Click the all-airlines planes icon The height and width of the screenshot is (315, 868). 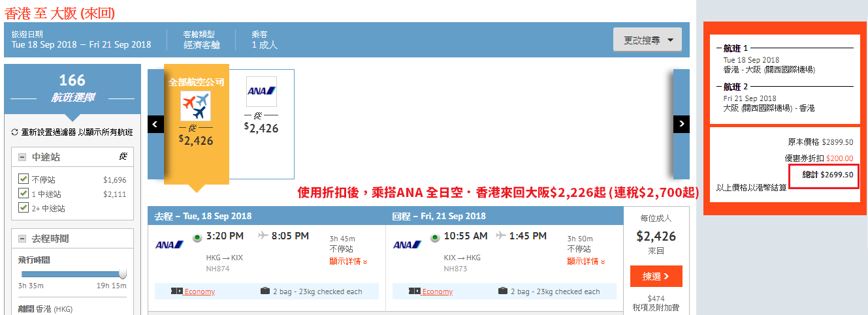(x=196, y=106)
